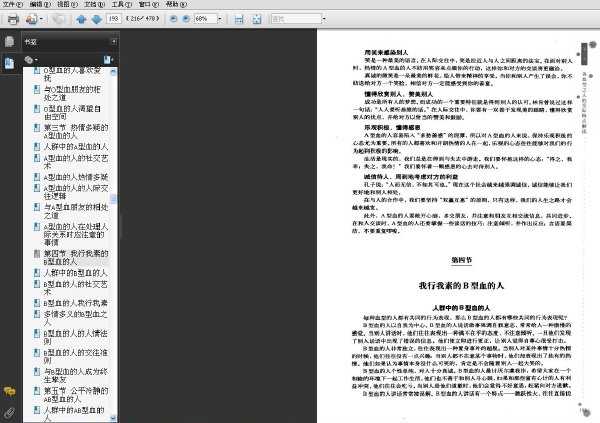Go to previous page with the up arrow
Screen dimensions: 600x423
coord(81,19)
